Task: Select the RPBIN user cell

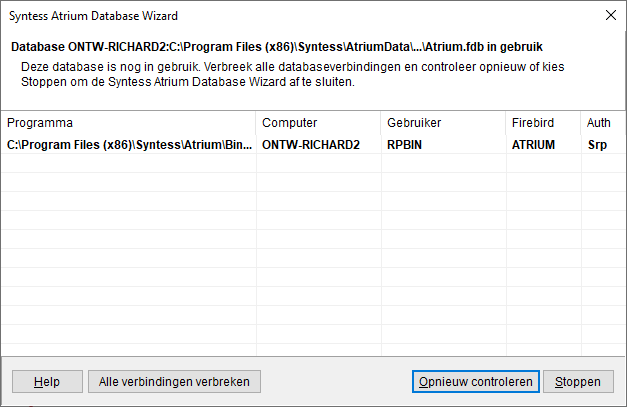Action: 443,144
